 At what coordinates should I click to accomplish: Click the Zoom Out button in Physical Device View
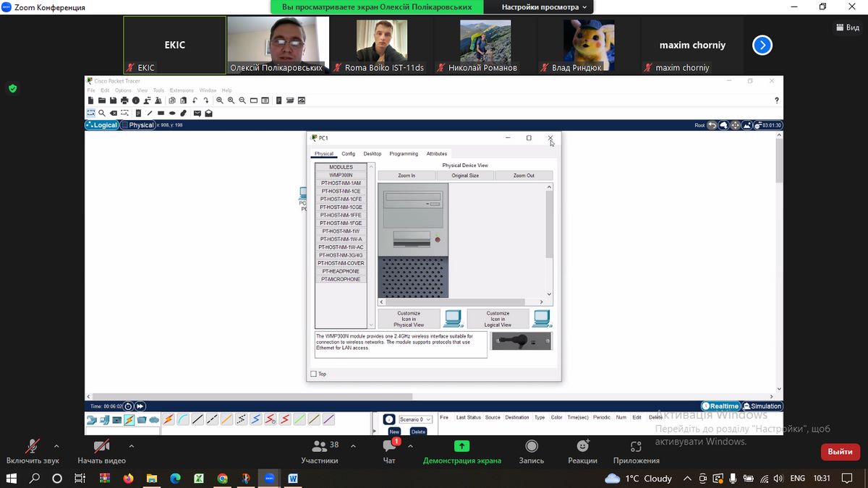(524, 176)
